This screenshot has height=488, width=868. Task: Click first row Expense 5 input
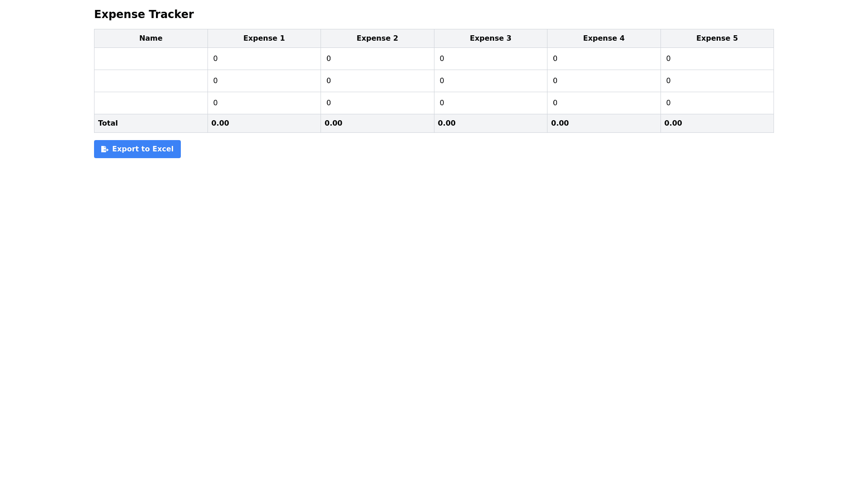[x=717, y=59]
